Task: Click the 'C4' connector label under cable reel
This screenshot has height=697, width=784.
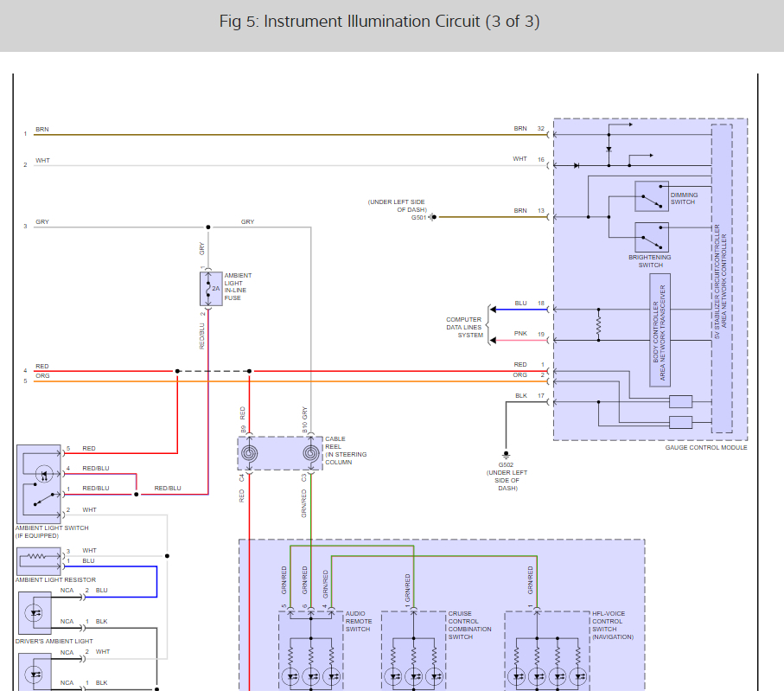Action: click(x=242, y=478)
